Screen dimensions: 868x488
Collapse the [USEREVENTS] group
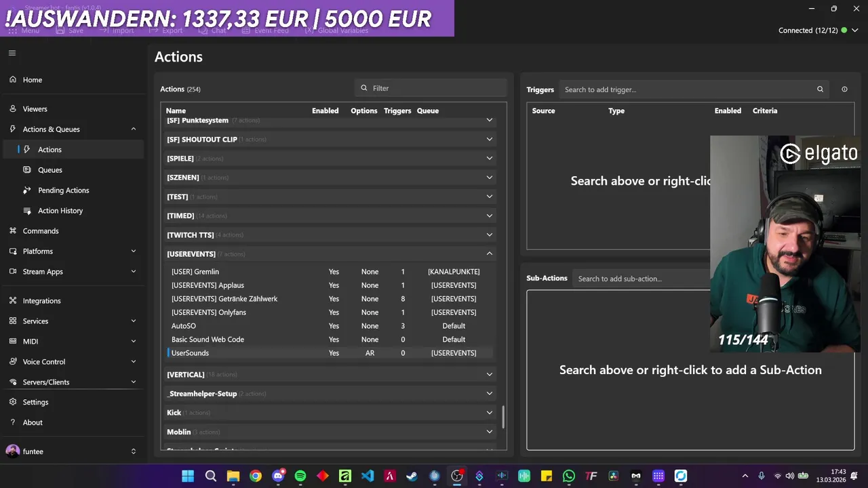pos(489,253)
